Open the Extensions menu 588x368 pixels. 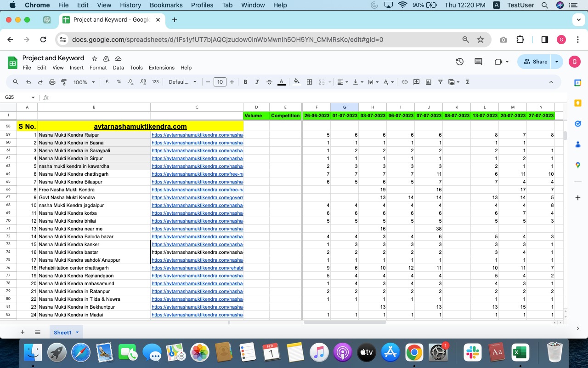point(161,68)
